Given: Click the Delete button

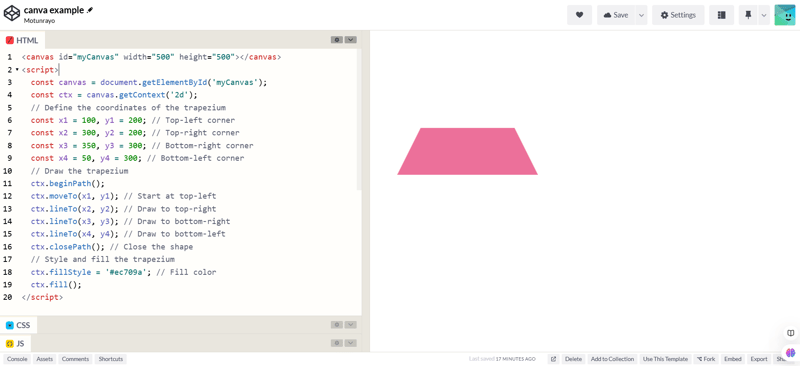Looking at the screenshot, I should pos(573,359).
